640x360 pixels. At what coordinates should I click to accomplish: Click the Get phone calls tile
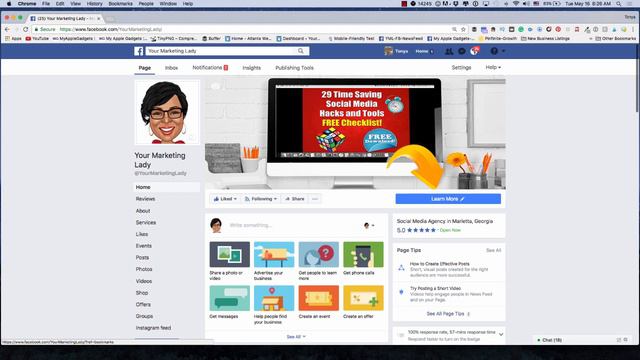[x=363, y=259]
